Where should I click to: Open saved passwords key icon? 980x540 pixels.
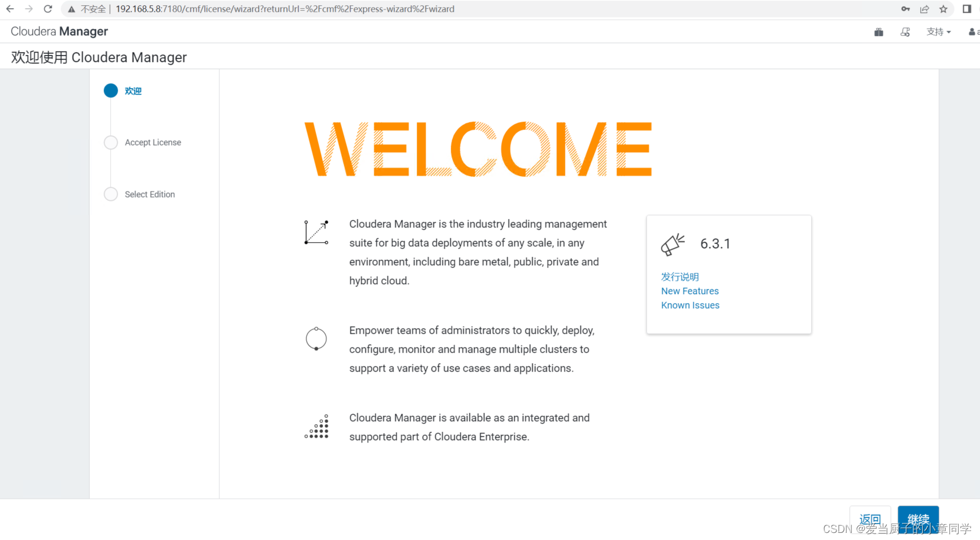[x=906, y=9]
